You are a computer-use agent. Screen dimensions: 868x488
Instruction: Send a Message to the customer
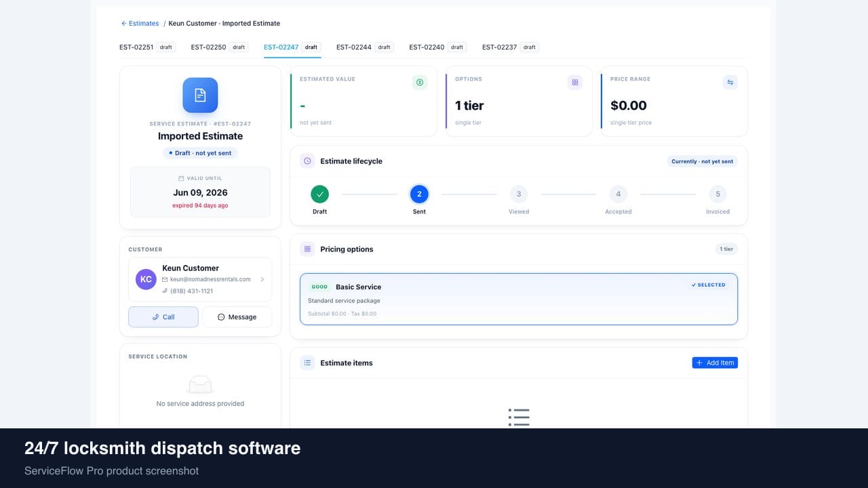point(237,317)
